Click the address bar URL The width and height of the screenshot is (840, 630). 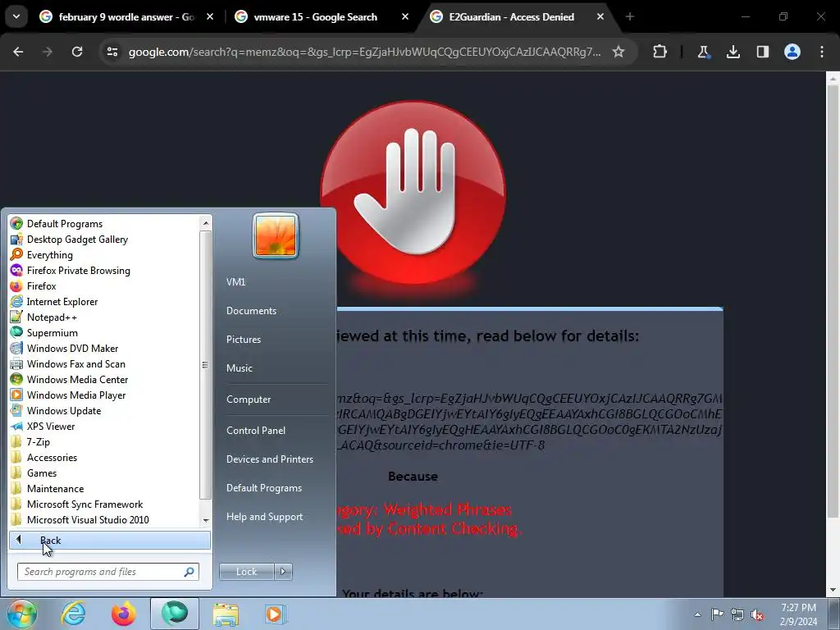pyautogui.click(x=364, y=52)
